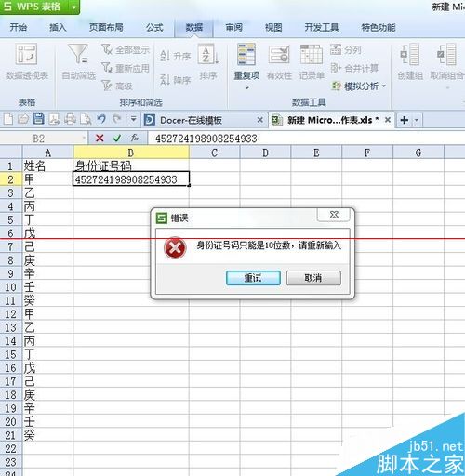Open Consolidate (合并计算)
465x476 pixels.
tap(354, 68)
